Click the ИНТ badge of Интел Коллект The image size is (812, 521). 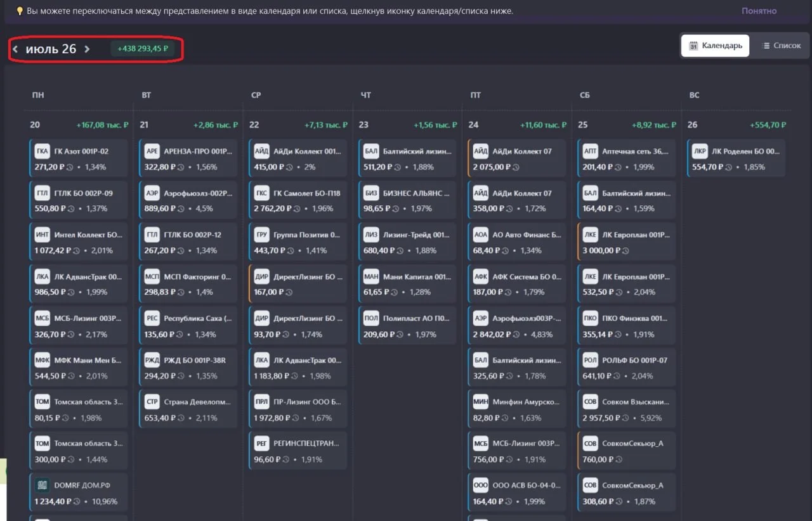pos(43,235)
